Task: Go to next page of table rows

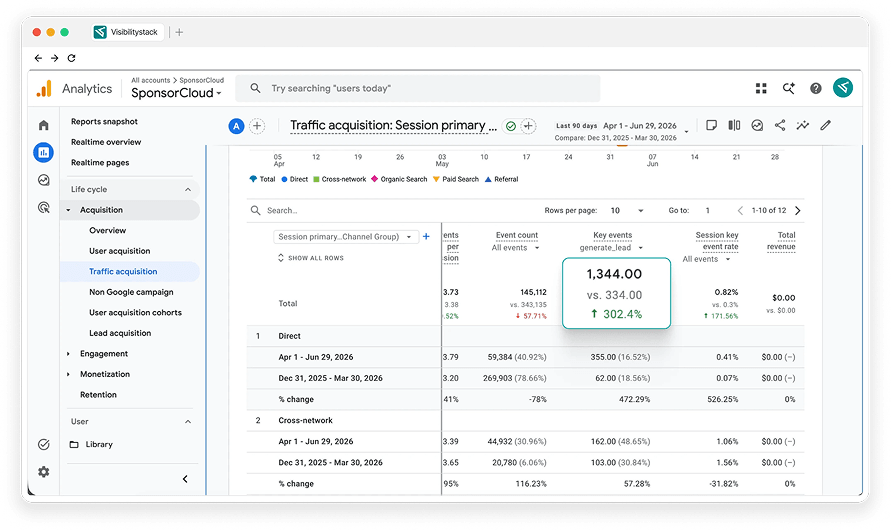Action: click(798, 210)
